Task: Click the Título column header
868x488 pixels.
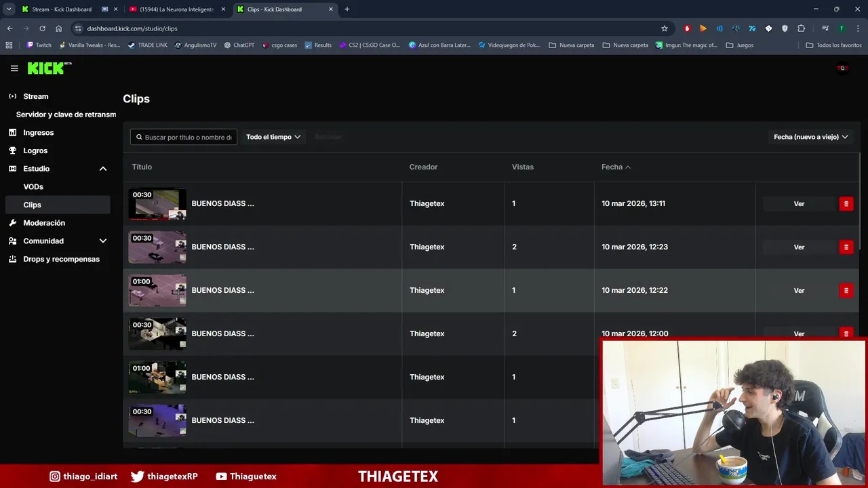Action: [142, 167]
